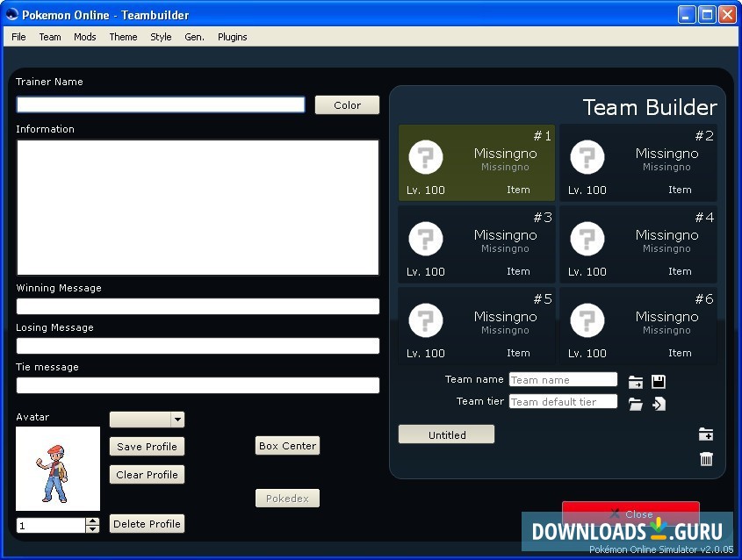The image size is (742, 560).
Task: Click the question mark sprite in slot #3
Action: click(x=426, y=239)
